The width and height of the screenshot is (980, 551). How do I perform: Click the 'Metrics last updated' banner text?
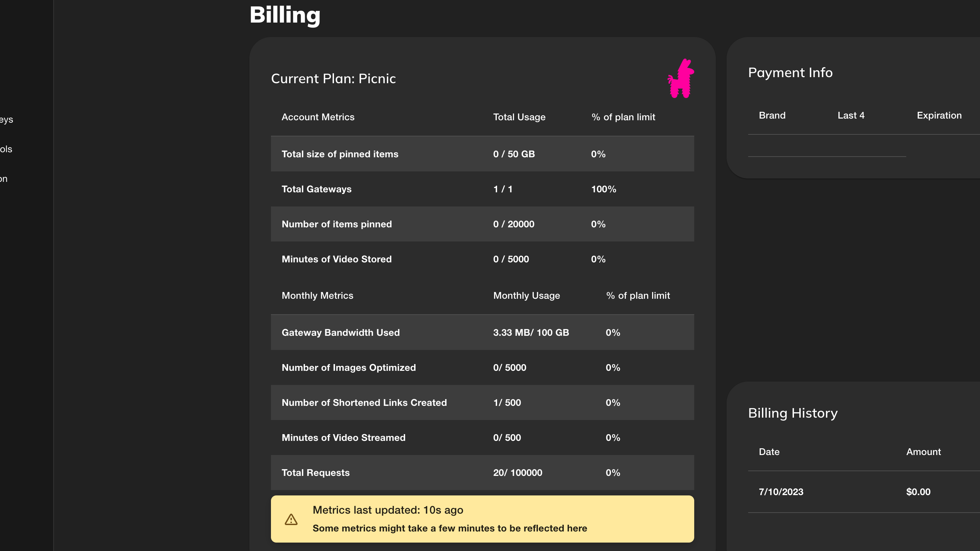pos(388,510)
